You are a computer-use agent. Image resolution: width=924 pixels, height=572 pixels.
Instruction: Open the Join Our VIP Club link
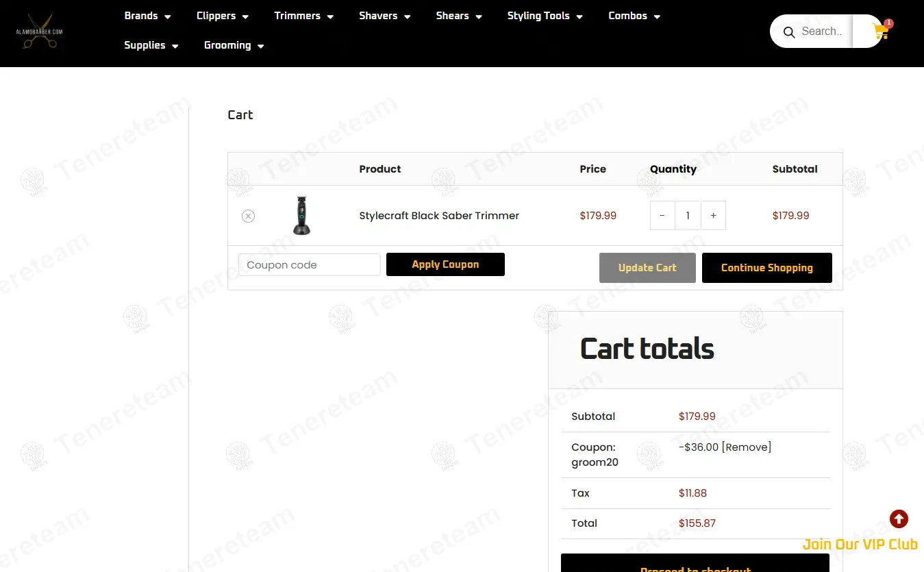860,545
